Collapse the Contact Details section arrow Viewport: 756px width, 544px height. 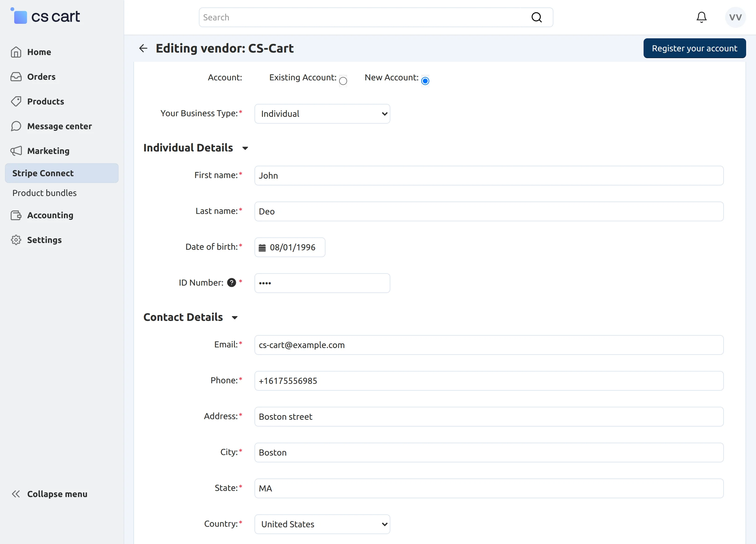click(x=235, y=317)
